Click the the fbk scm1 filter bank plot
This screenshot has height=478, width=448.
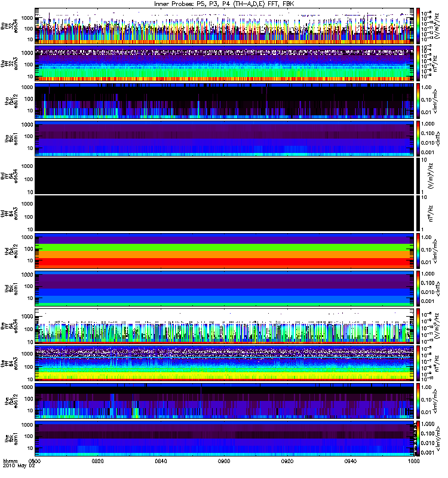[224, 439]
